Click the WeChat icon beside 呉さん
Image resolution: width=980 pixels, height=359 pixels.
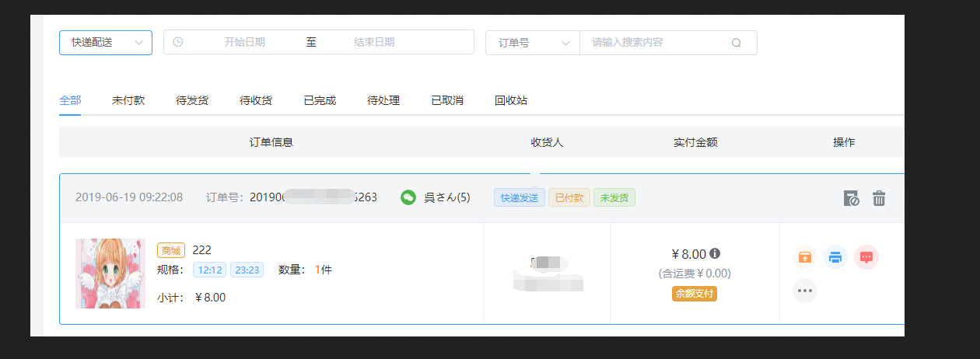coord(408,197)
